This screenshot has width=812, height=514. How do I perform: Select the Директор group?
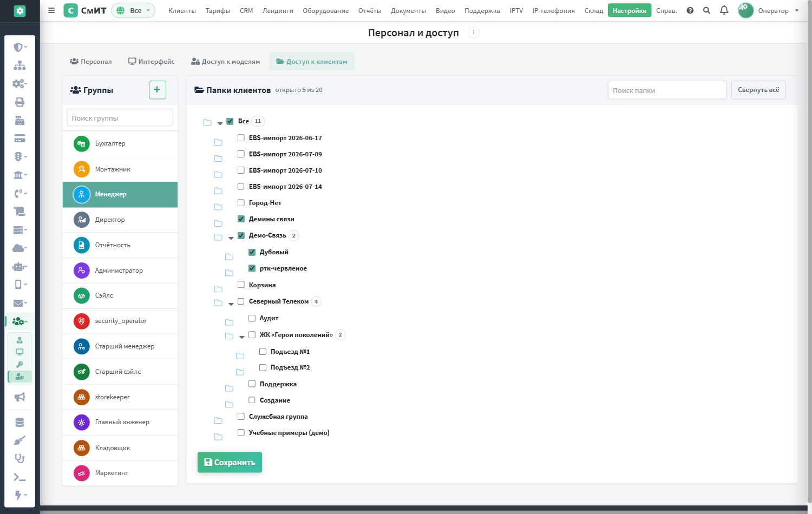pyautogui.click(x=120, y=220)
